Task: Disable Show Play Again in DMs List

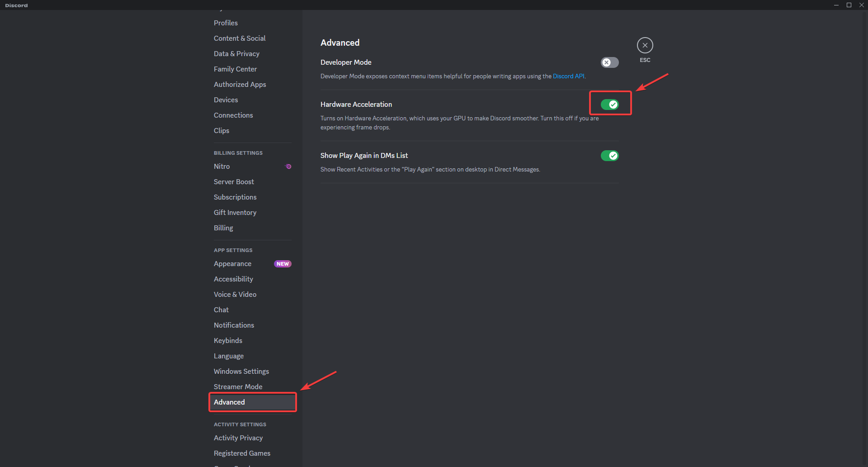Action: (609, 156)
